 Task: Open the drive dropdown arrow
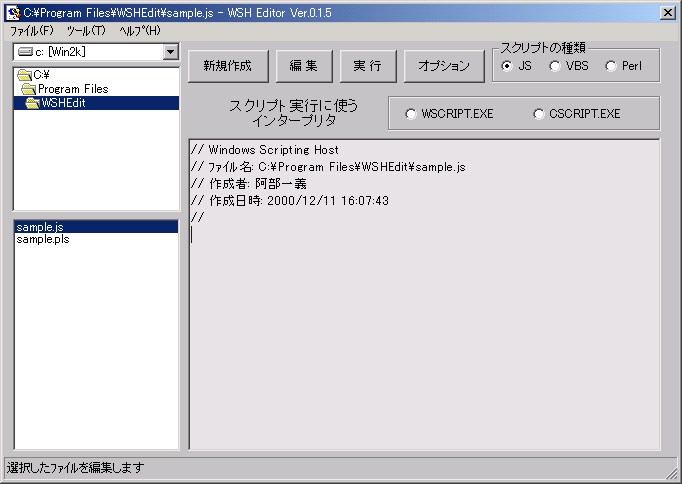click(x=171, y=52)
